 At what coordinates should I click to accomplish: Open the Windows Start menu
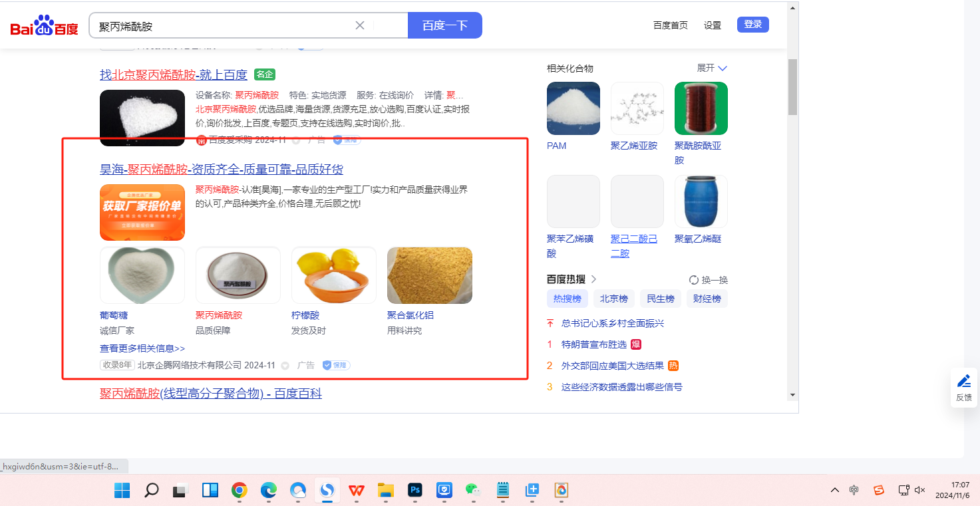click(122, 491)
